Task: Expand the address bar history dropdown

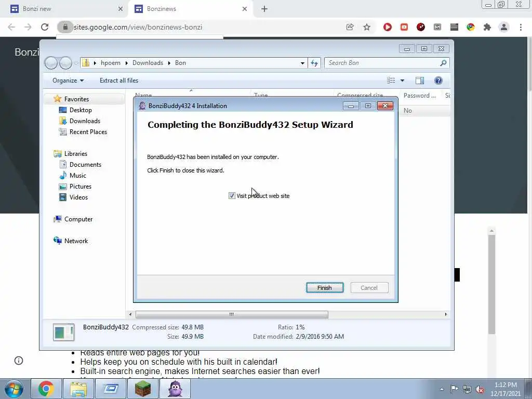Action: [x=302, y=63]
